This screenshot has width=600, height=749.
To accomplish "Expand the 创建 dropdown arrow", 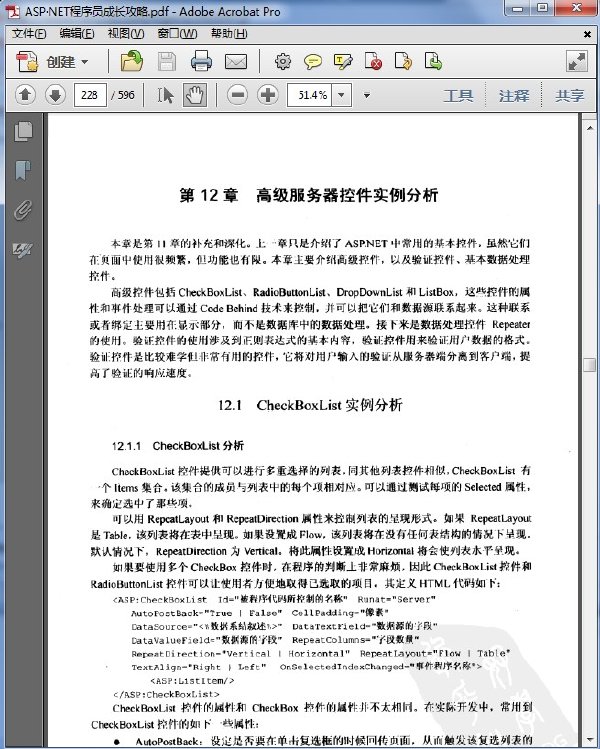I will (85, 62).
